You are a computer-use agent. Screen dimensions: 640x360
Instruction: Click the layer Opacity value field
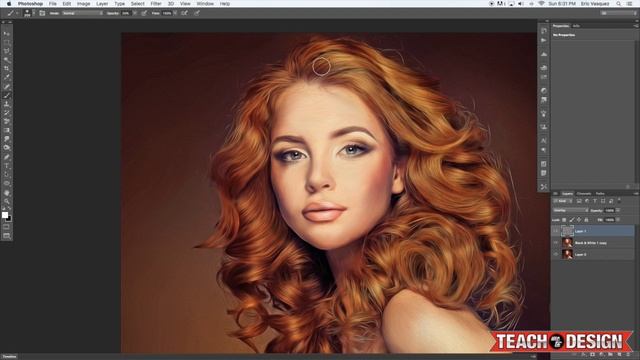pyautogui.click(x=609, y=211)
